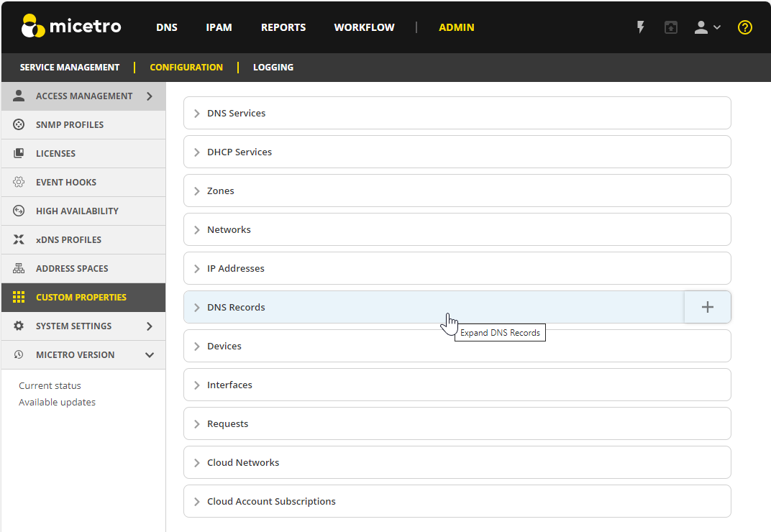
Task: Click the Event Hooks gear icon
Action: point(19,182)
